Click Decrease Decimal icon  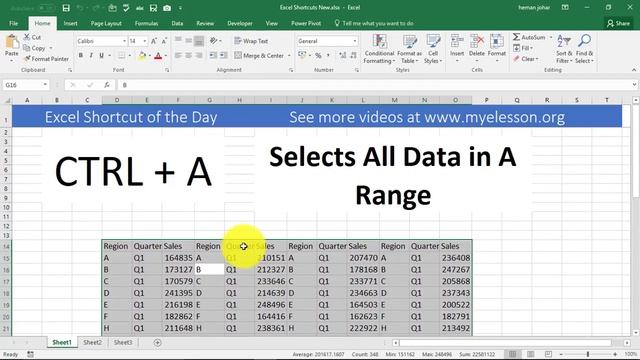pos(353,56)
